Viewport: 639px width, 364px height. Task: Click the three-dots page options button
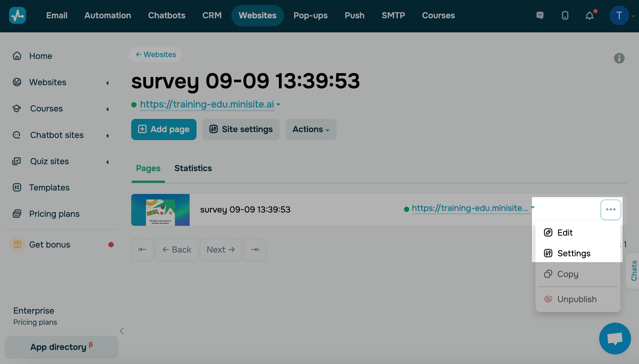[611, 210]
